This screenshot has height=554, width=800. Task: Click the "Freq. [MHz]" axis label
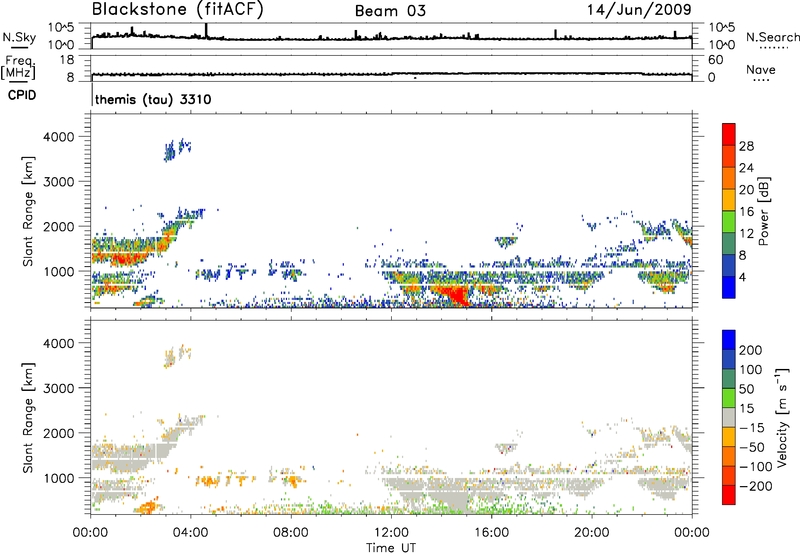(x=18, y=67)
